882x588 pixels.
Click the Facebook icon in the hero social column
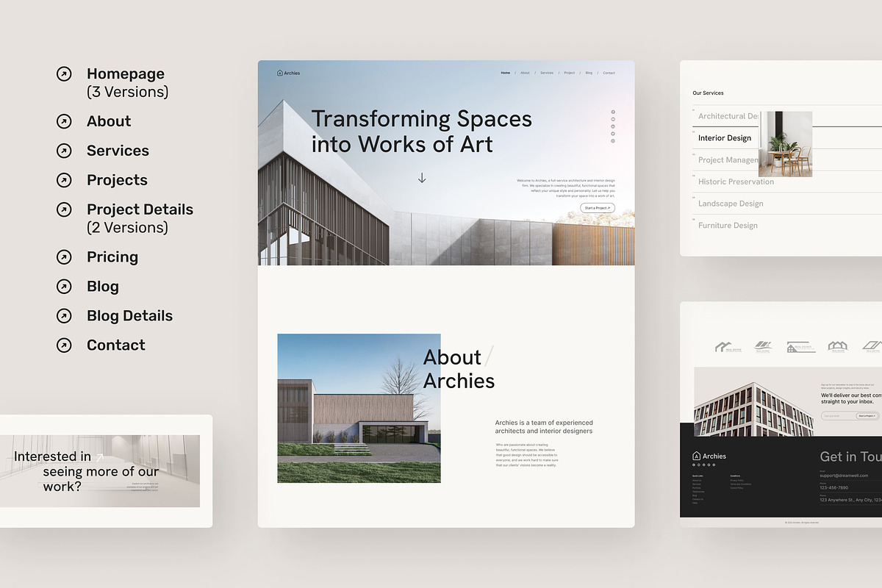click(x=613, y=112)
